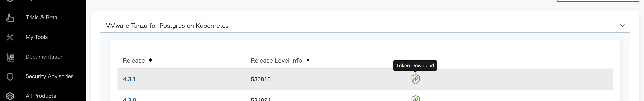Sort Release Level Info using its arrows
The image size is (644, 101).
[x=308, y=60]
